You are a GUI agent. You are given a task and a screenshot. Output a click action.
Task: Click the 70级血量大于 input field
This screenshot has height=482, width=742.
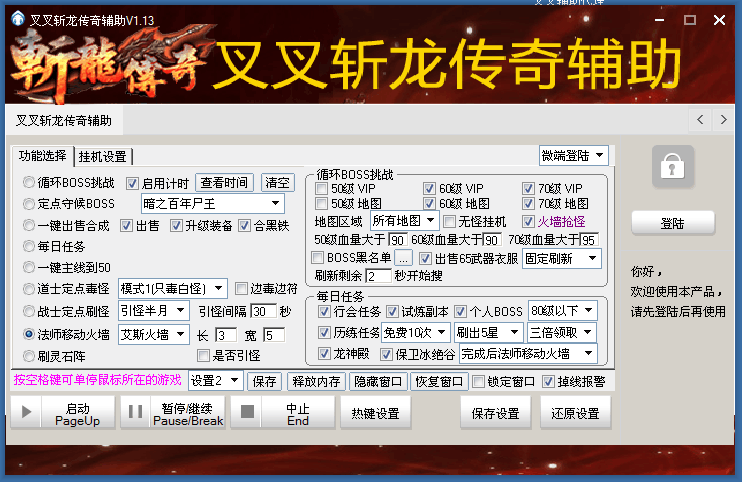pos(589,240)
